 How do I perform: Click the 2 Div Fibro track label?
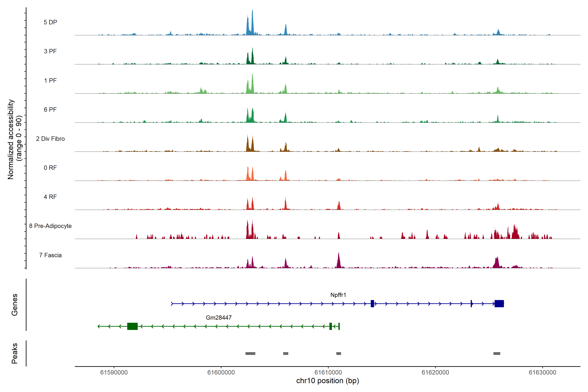point(50,139)
